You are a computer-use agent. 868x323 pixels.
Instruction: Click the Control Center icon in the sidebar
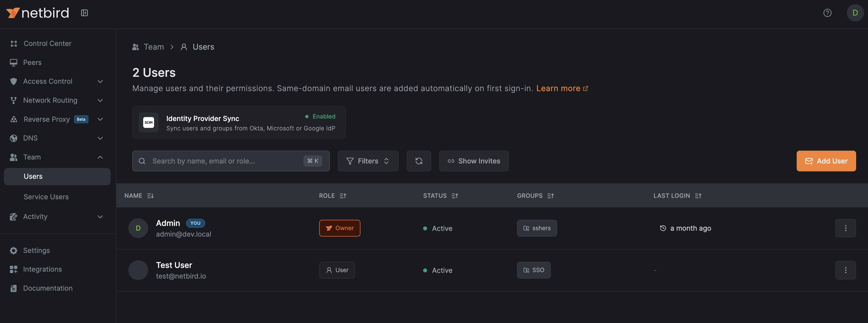[x=14, y=43]
